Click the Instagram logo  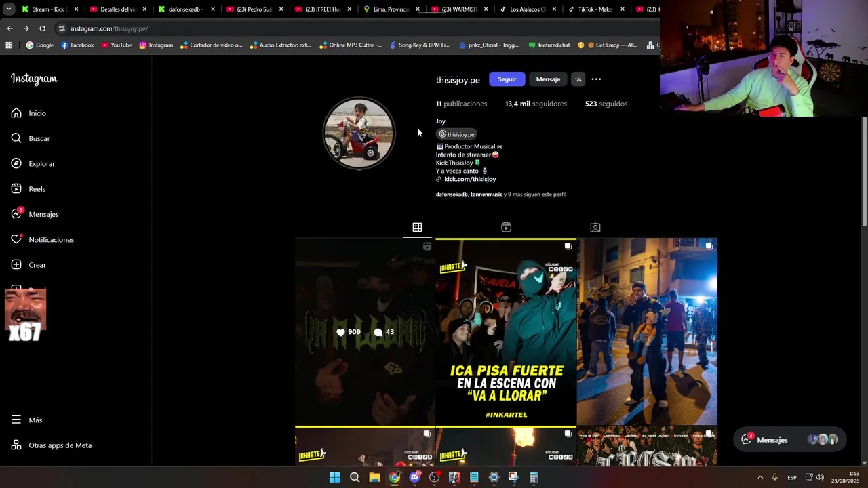click(x=34, y=79)
